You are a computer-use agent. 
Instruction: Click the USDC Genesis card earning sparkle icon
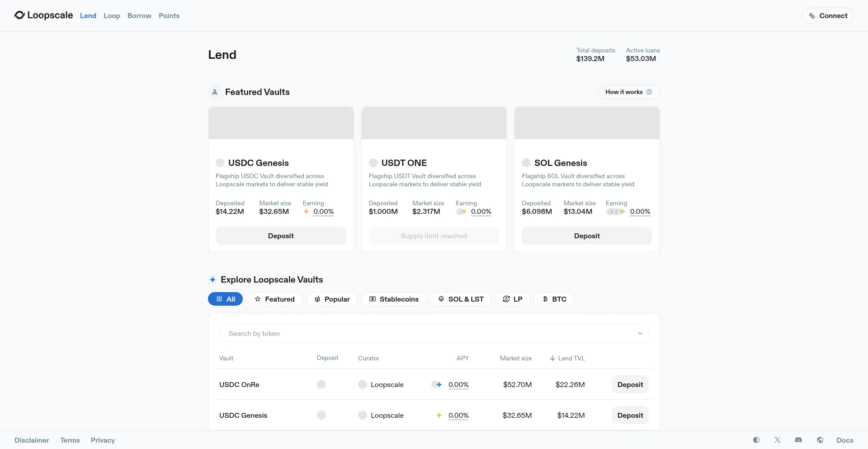coord(306,211)
